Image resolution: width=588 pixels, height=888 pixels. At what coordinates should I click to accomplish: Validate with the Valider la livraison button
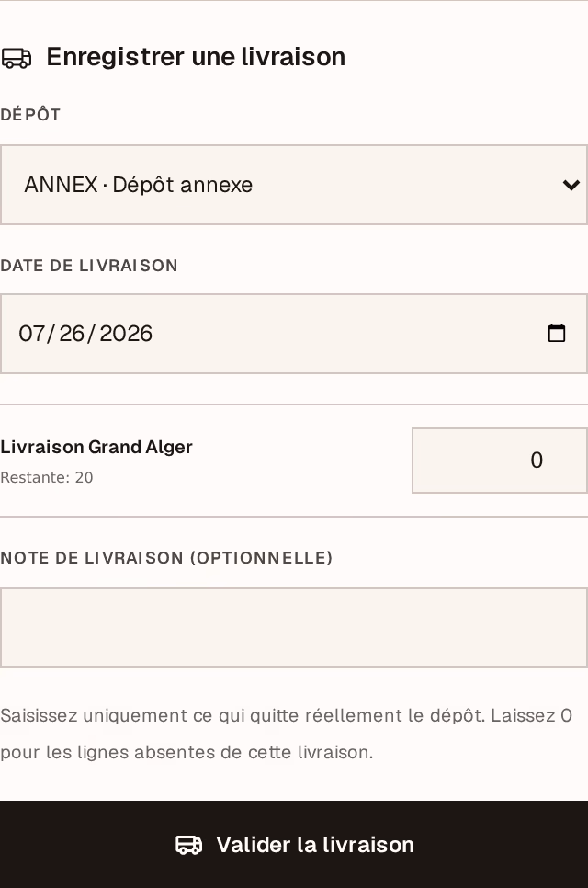coord(294,845)
